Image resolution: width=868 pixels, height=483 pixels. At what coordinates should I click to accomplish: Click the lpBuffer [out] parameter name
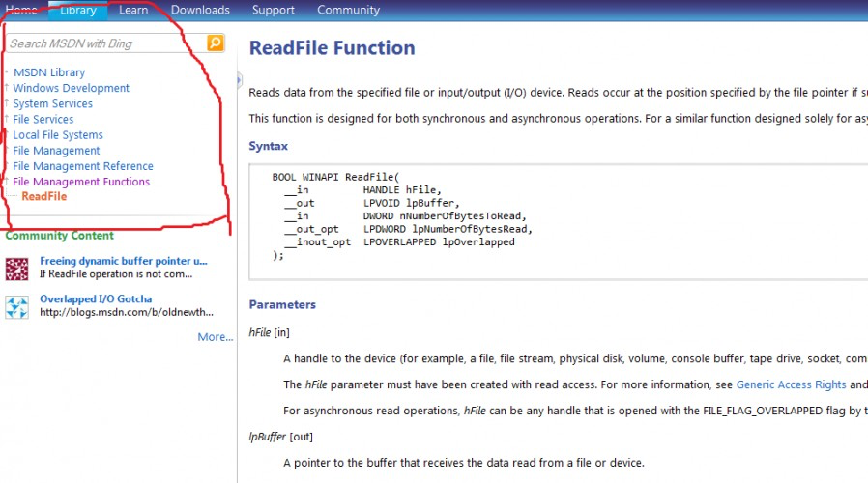tap(280, 437)
